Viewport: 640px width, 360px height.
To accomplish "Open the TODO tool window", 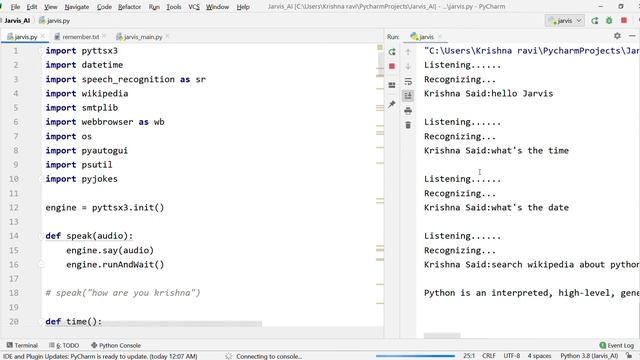I will [64, 345].
